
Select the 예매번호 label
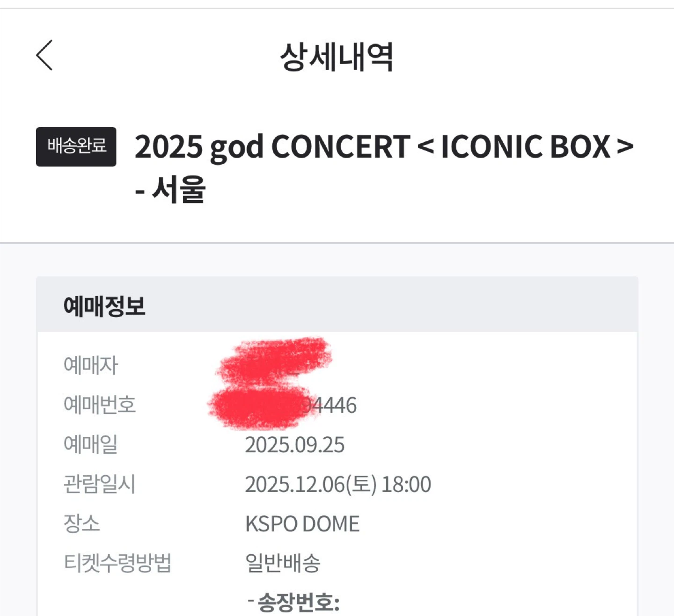[100, 405]
